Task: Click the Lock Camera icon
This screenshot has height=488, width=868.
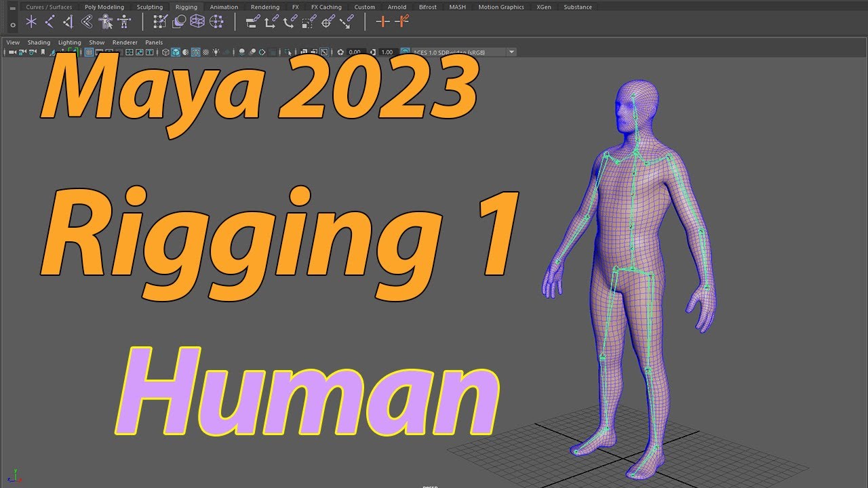Action: pos(22,52)
